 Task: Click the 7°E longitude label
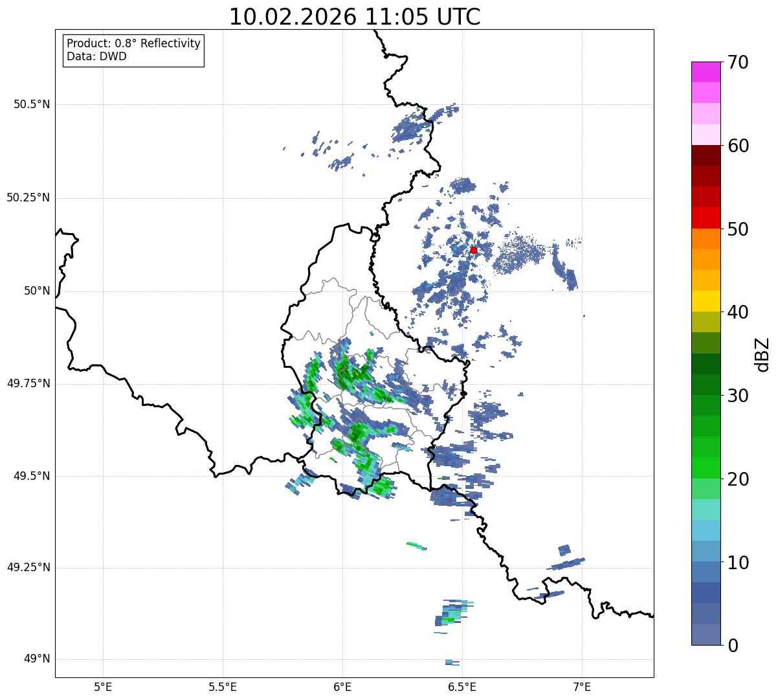pyautogui.click(x=582, y=686)
